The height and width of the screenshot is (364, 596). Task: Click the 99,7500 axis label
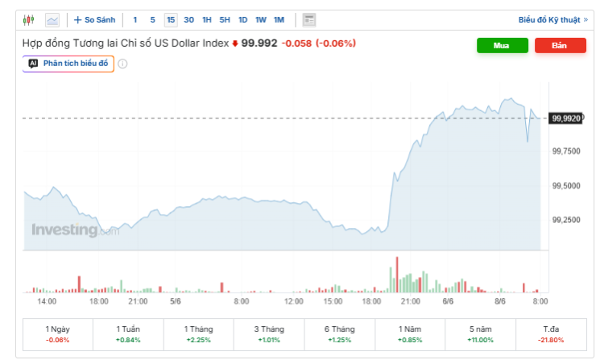click(x=566, y=151)
